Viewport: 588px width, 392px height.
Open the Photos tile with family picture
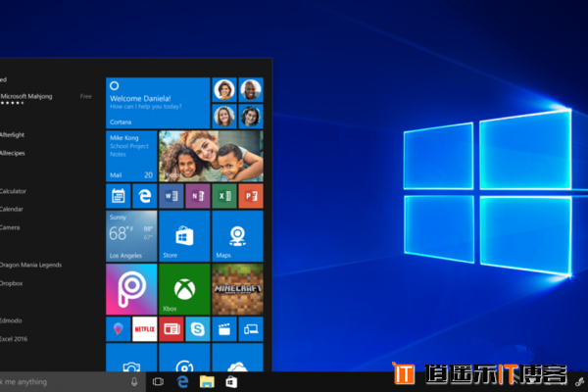(x=211, y=156)
